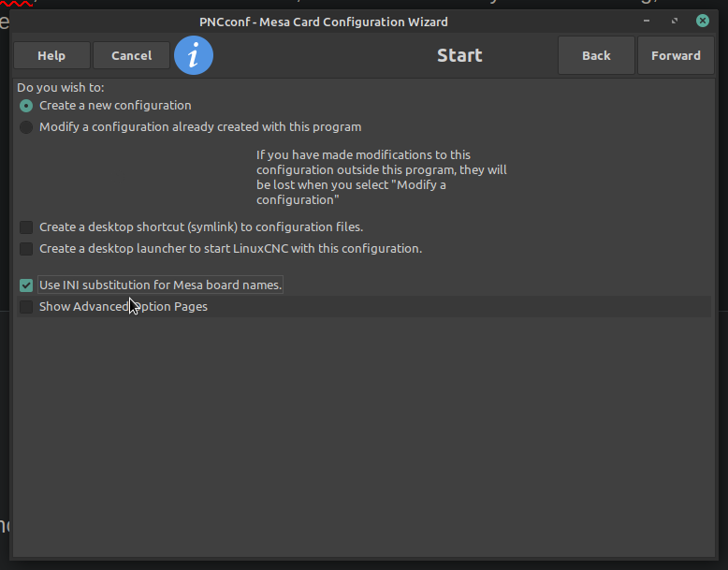This screenshot has height=570, width=728.
Task: Enable desktop launcher for LinuxCNC checkbox
Action: (x=26, y=249)
